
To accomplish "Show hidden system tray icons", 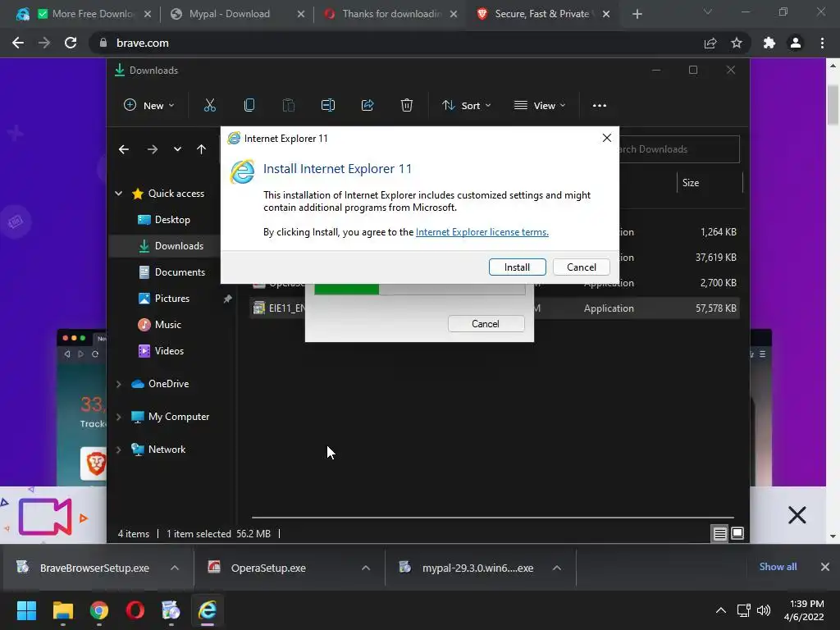I will click(x=721, y=610).
